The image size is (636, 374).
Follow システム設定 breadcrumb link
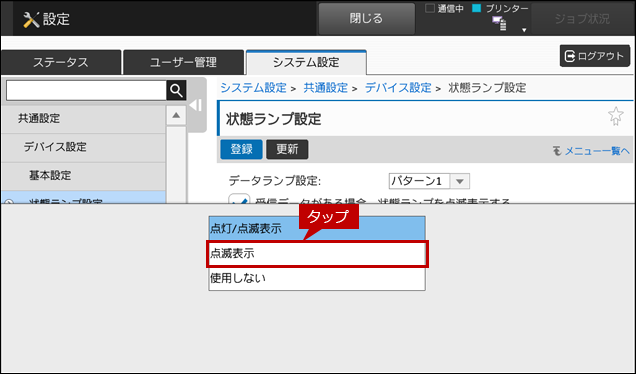pyautogui.click(x=254, y=88)
